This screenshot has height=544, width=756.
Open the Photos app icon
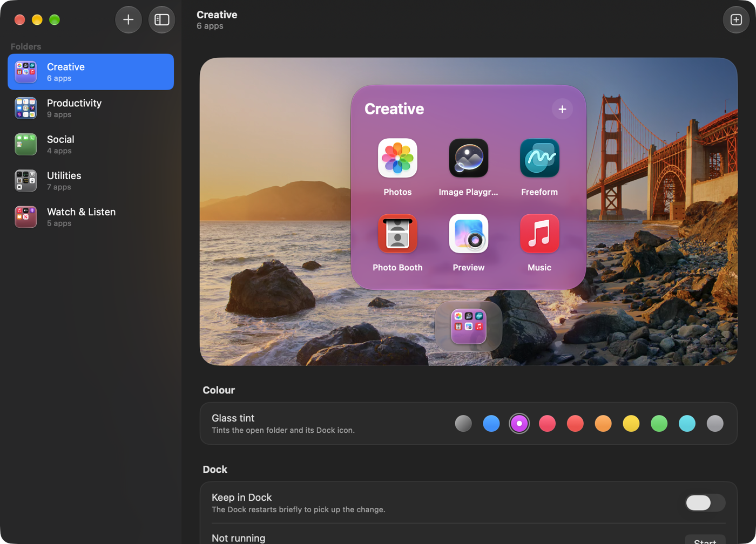click(x=397, y=158)
